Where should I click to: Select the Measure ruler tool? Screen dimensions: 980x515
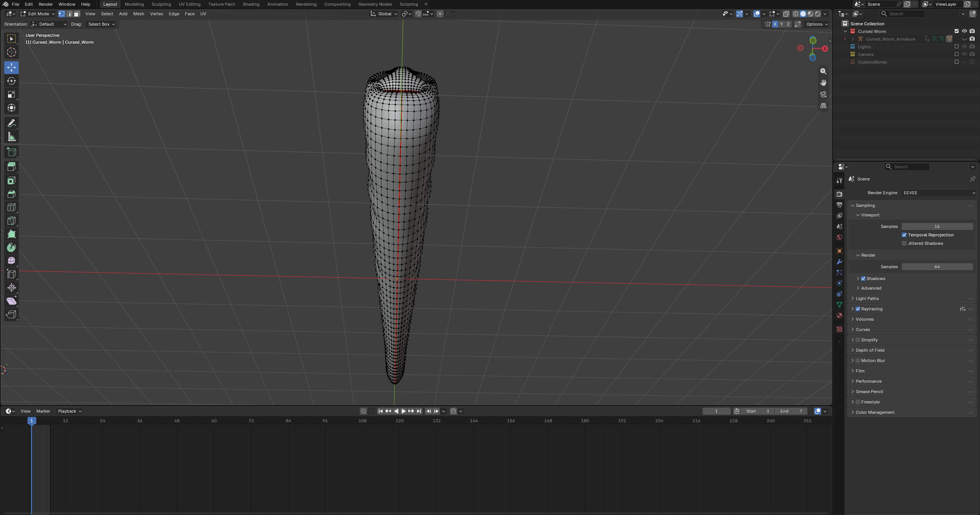pyautogui.click(x=11, y=137)
